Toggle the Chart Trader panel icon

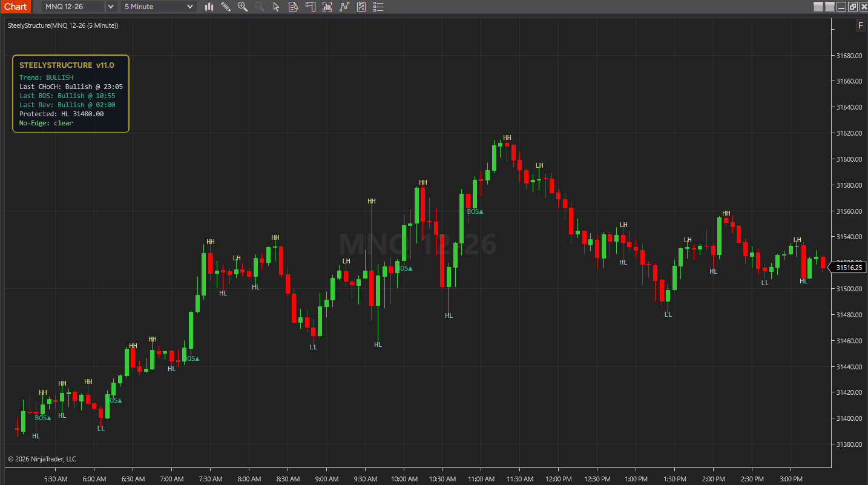click(311, 7)
